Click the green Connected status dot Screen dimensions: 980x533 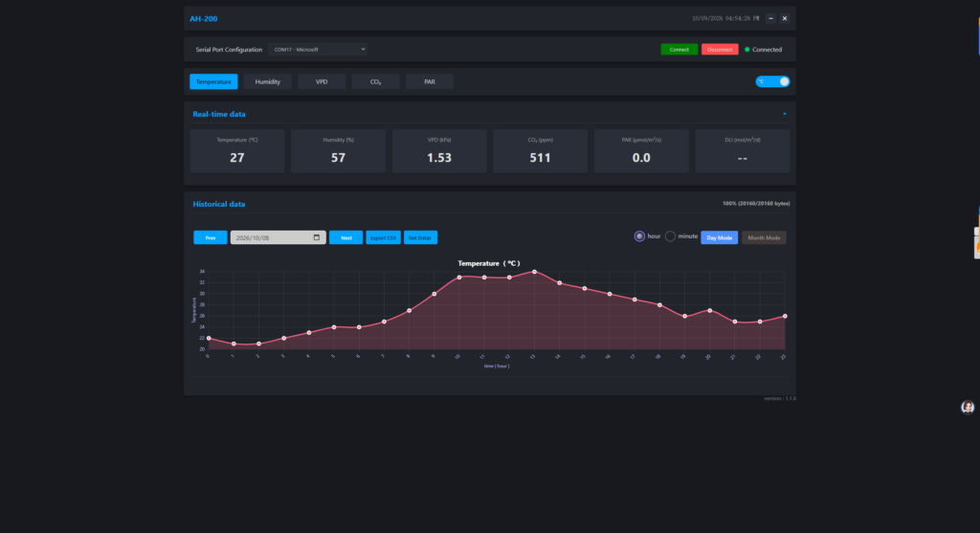click(x=746, y=50)
